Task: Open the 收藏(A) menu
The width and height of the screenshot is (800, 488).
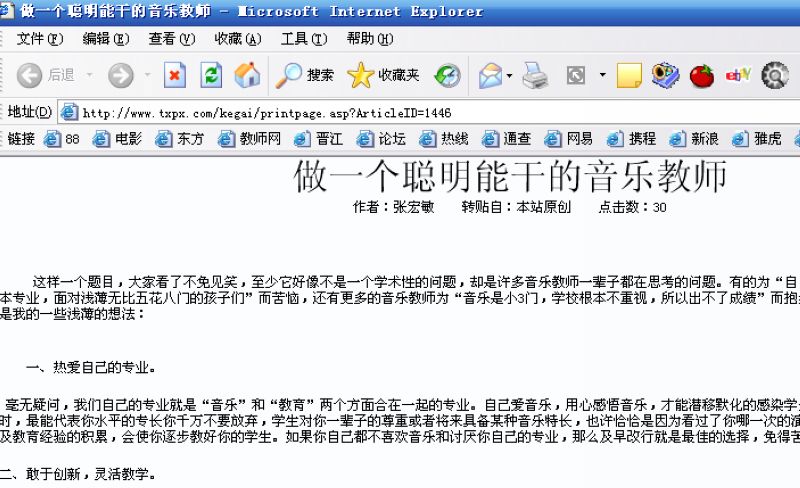Action: point(238,39)
